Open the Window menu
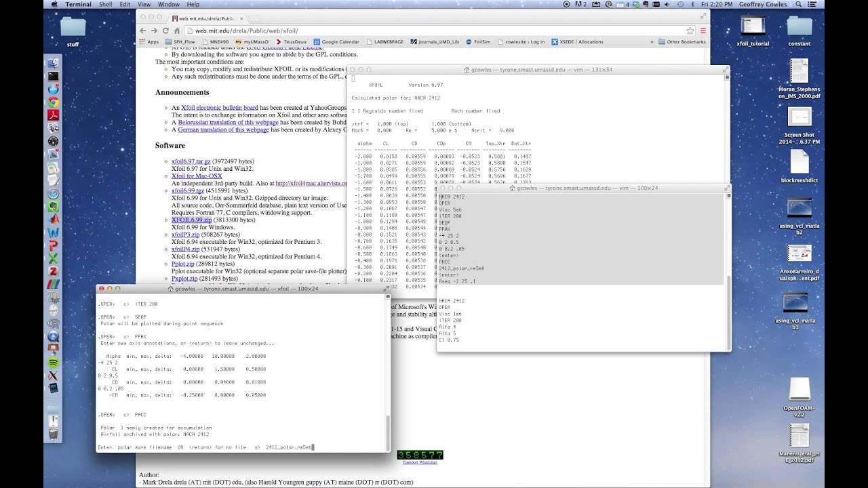This screenshot has height=488, width=868. 169,5
